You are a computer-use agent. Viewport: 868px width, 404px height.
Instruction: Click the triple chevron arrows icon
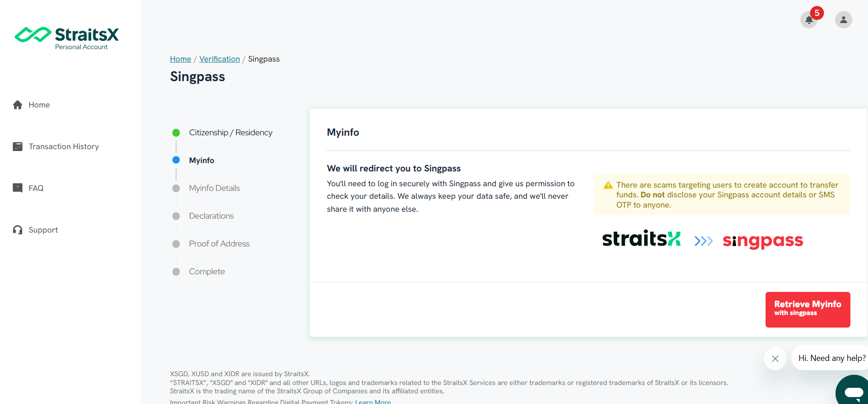[x=703, y=241]
